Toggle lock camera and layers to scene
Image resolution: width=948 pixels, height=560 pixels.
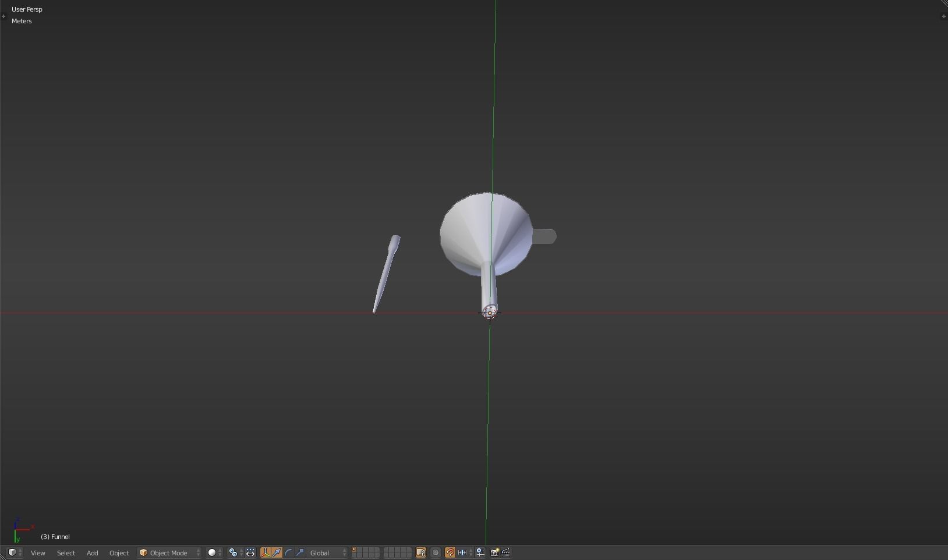421,552
